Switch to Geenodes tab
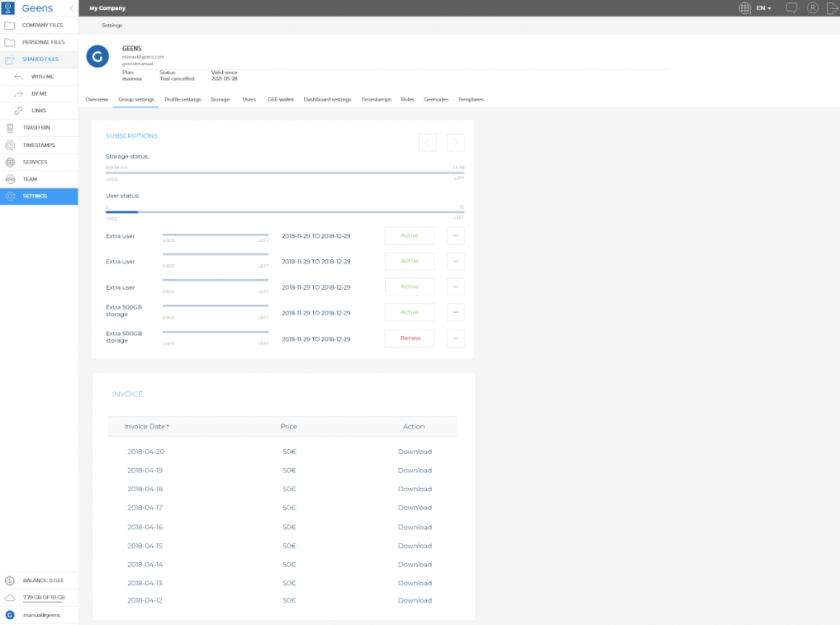Image resolution: width=840 pixels, height=625 pixels. [x=436, y=100]
